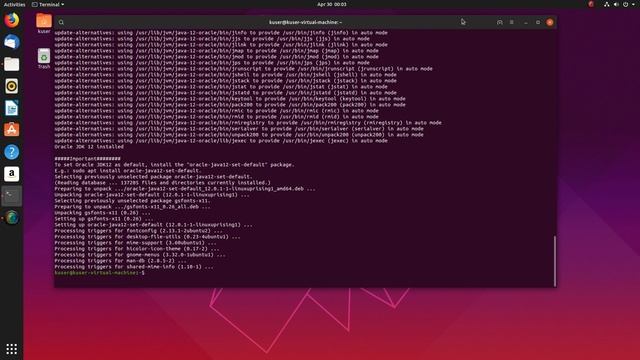The height and width of the screenshot is (360, 640).
Task: Click the "Oracle JDK 12 installed" line
Action: click(89, 147)
